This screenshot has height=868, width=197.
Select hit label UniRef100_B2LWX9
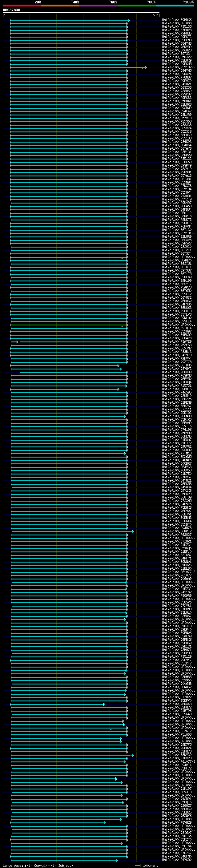(177, 60)
